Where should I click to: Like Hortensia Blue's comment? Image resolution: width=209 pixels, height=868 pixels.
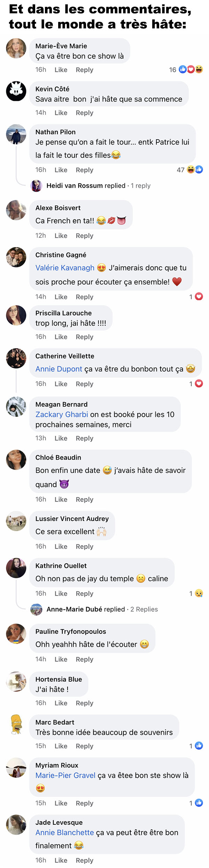(x=61, y=703)
